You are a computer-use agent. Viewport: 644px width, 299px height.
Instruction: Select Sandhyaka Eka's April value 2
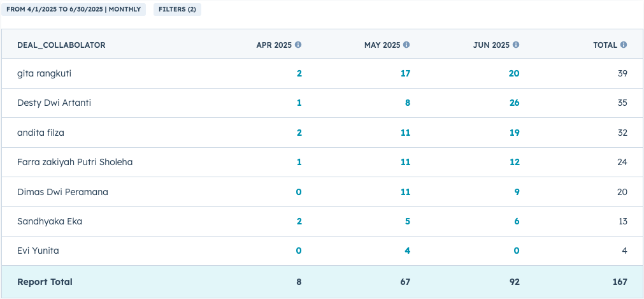click(x=299, y=221)
